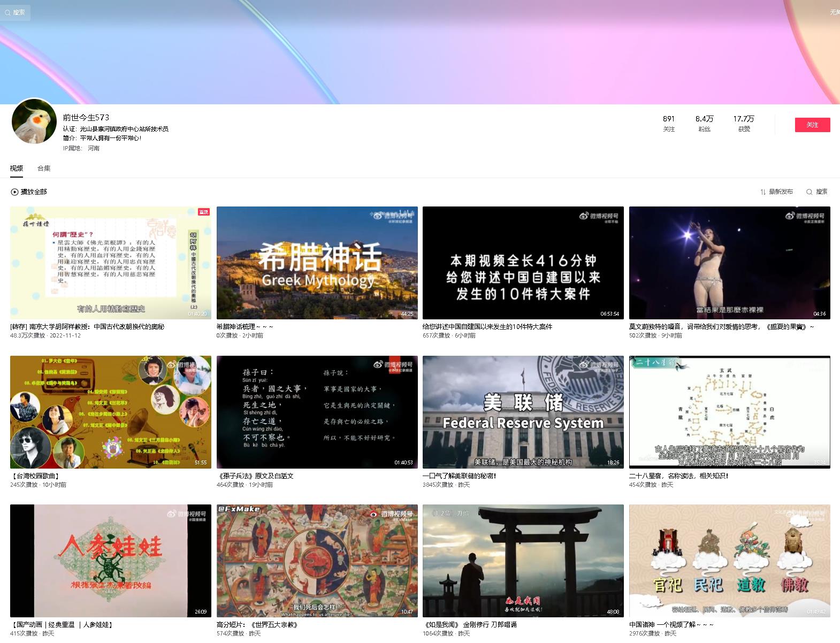Screen dimensions: 840x643
Task: Select the 视频 tab
Action: click(x=17, y=169)
